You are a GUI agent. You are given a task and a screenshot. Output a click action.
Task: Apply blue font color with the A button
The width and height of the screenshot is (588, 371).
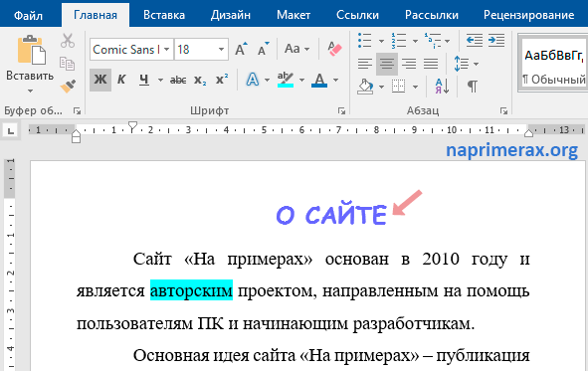pos(319,80)
